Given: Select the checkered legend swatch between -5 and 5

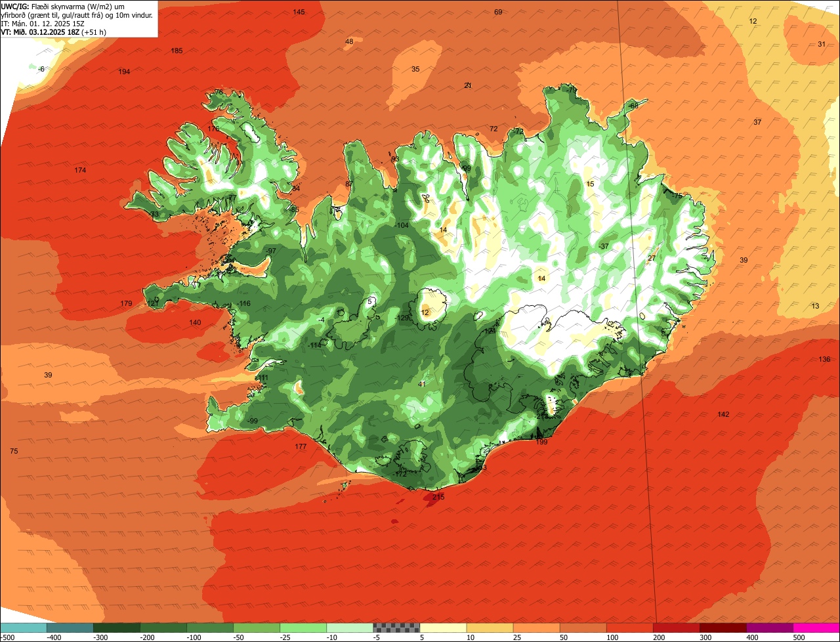Looking at the screenshot, I should [x=396, y=628].
